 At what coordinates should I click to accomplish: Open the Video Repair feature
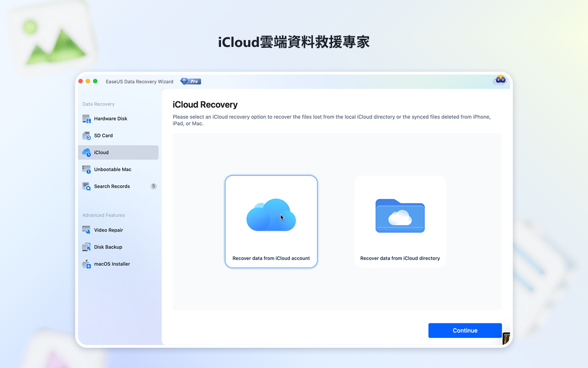pos(119,230)
